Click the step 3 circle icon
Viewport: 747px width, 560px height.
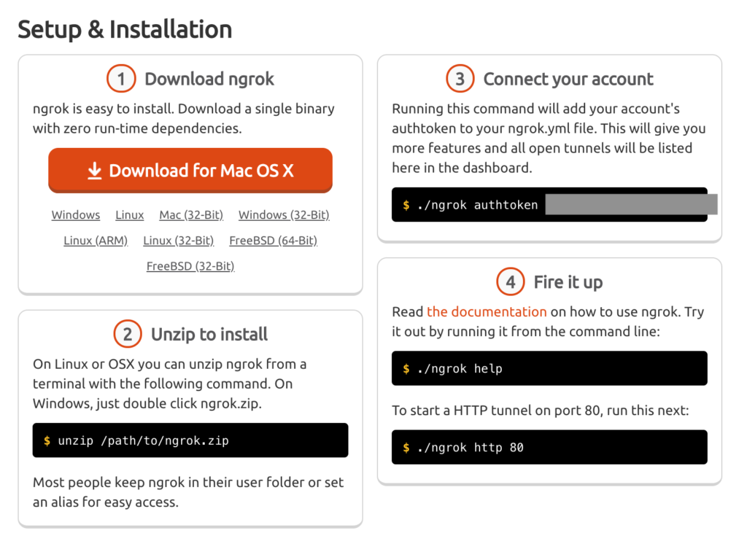[460, 79]
